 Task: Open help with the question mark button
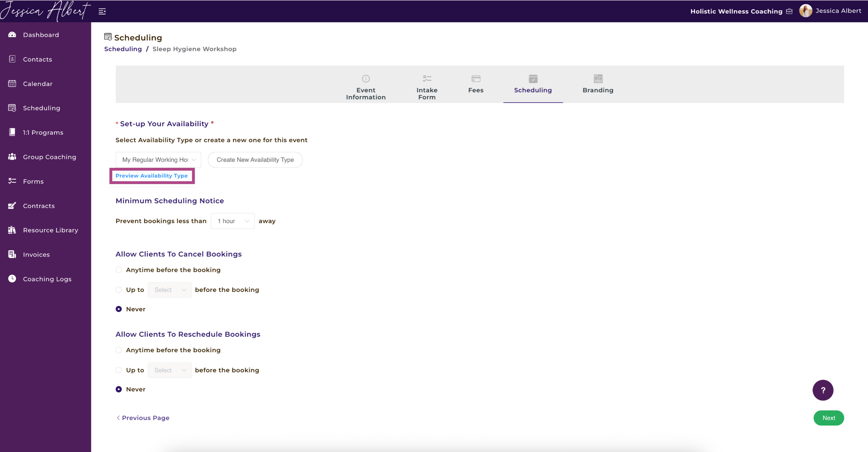coord(823,390)
